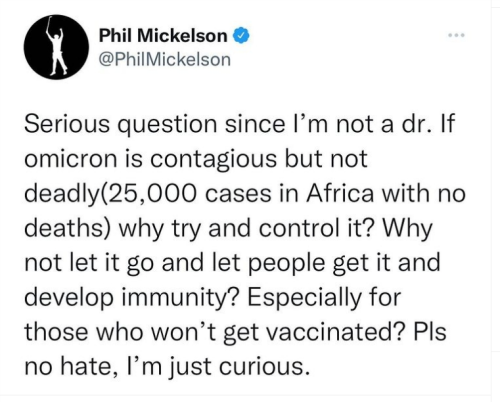Click the word "omicron" in the tweet
This screenshot has height=402, width=500.
coord(71,159)
